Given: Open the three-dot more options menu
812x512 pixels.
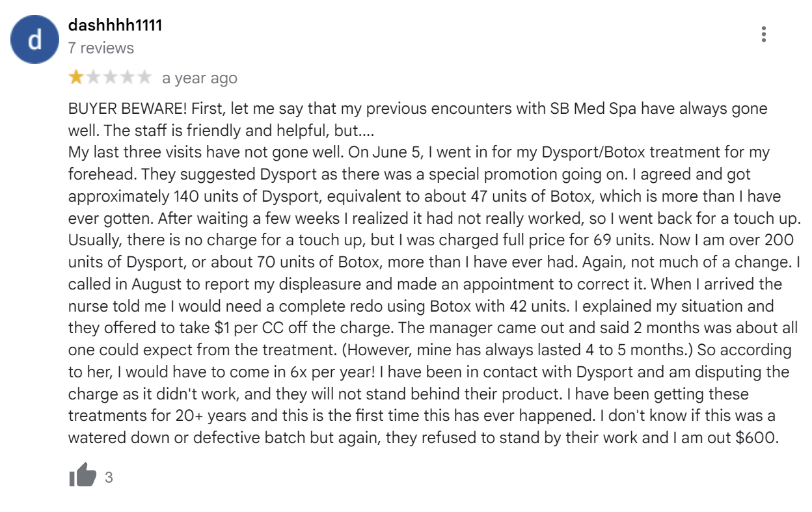Looking at the screenshot, I should [764, 34].
